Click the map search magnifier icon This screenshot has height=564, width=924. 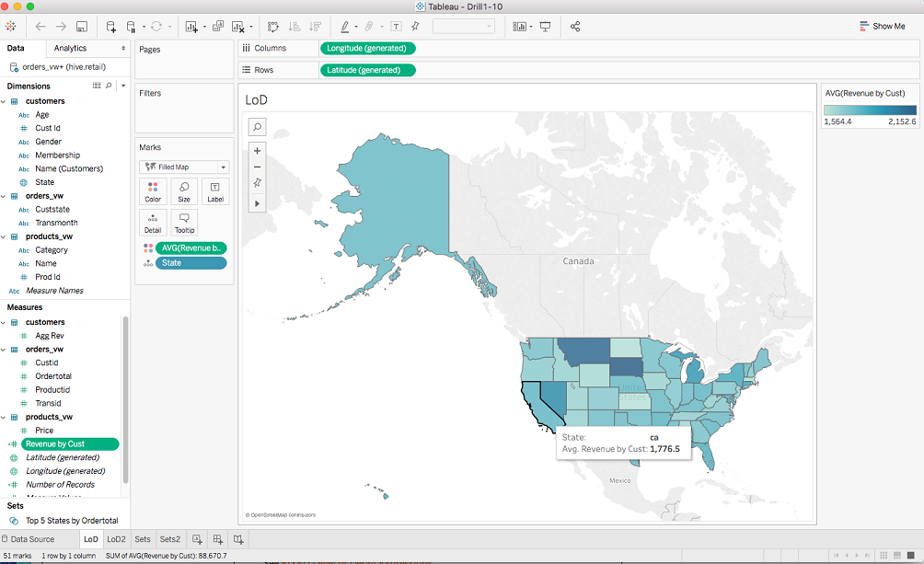pyautogui.click(x=258, y=127)
